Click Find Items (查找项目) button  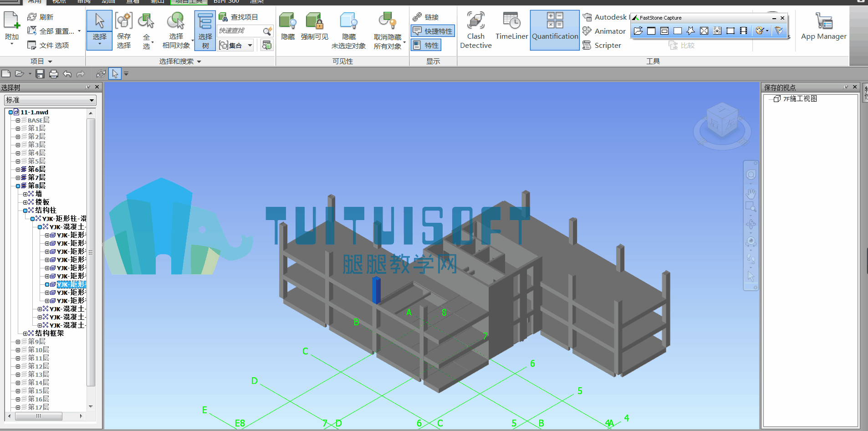(238, 17)
